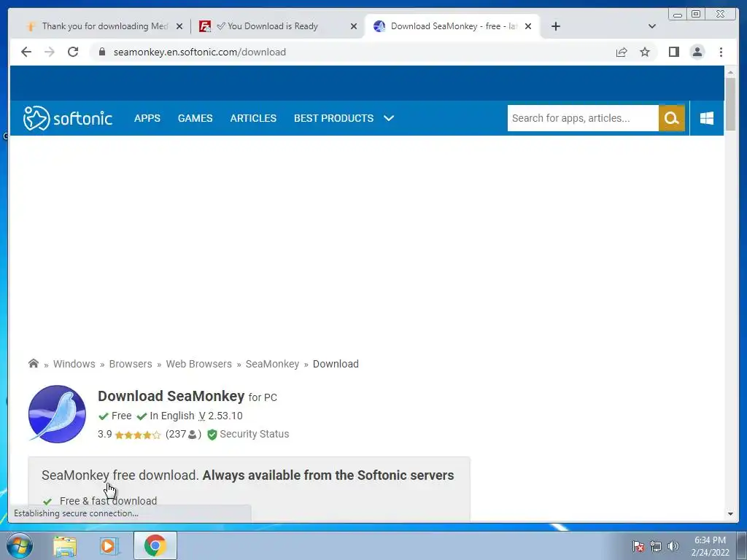The width and height of the screenshot is (747, 560).
Task: Open the SeaMonkey breadcrumb link
Action: [x=273, y=364]
